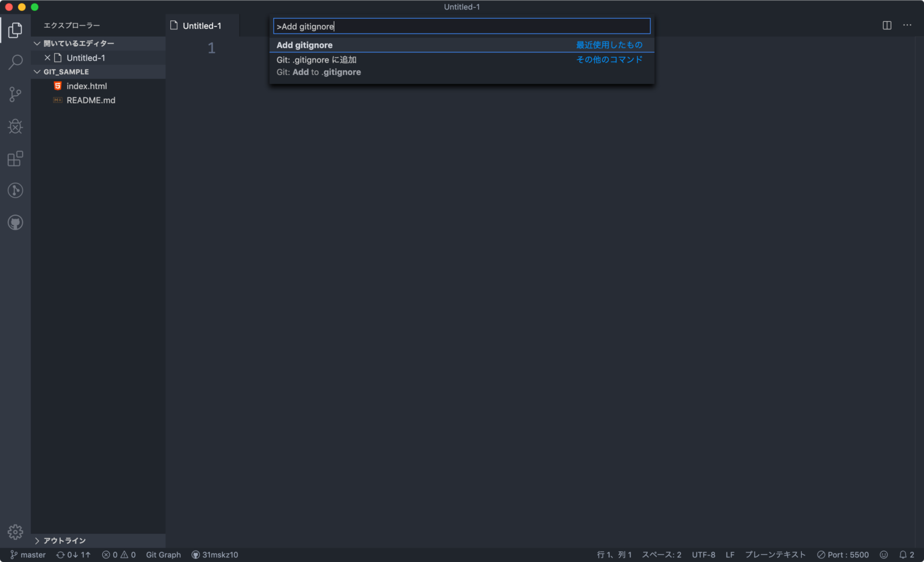Click the notifications bell in the status bar
This screenshot has width=924, height=562.
(902, 554)
